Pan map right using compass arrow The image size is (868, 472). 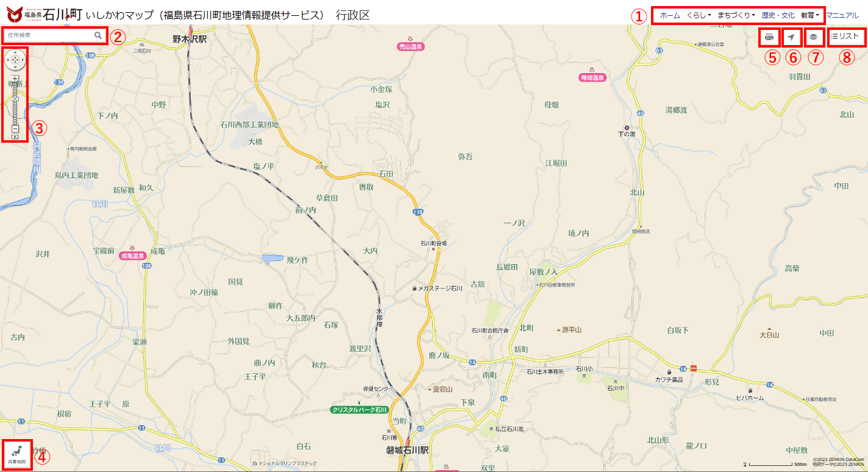click(x=23, y=60)
